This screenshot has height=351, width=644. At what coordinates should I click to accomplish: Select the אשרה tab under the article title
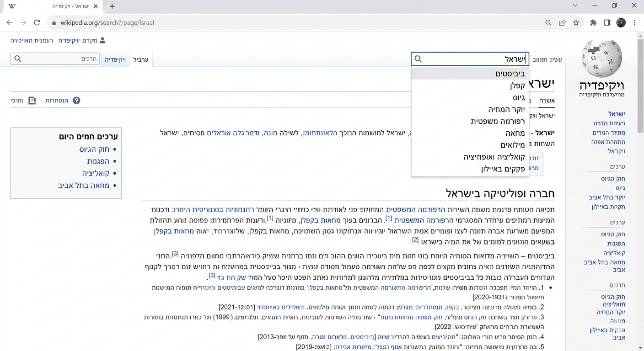[x=547, y=101]
